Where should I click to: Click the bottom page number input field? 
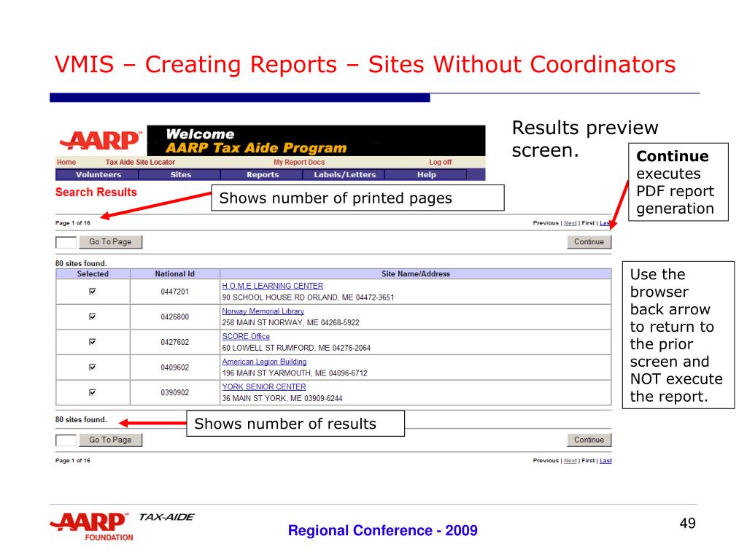click(x=66, y=440)
